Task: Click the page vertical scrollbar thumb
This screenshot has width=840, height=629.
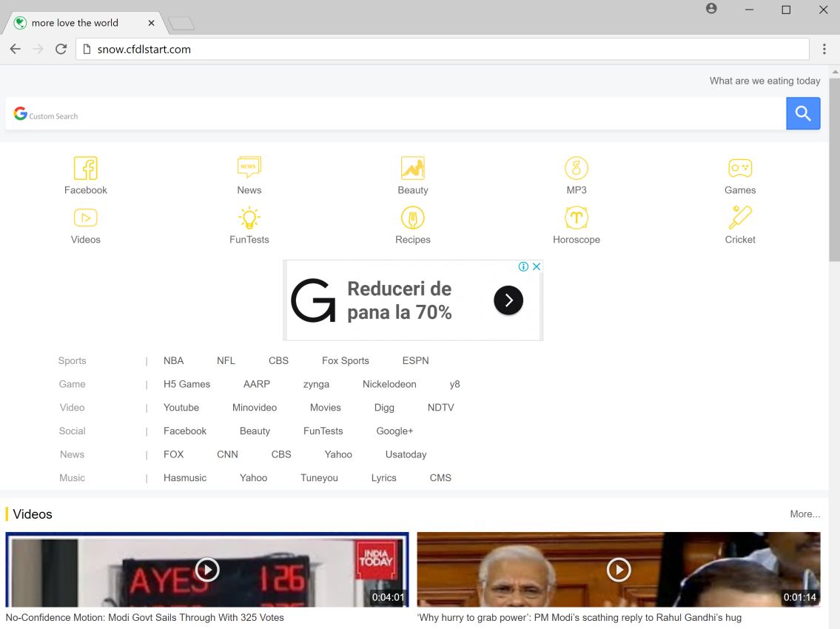Action: pyautogui.click(x=835, y=169)
